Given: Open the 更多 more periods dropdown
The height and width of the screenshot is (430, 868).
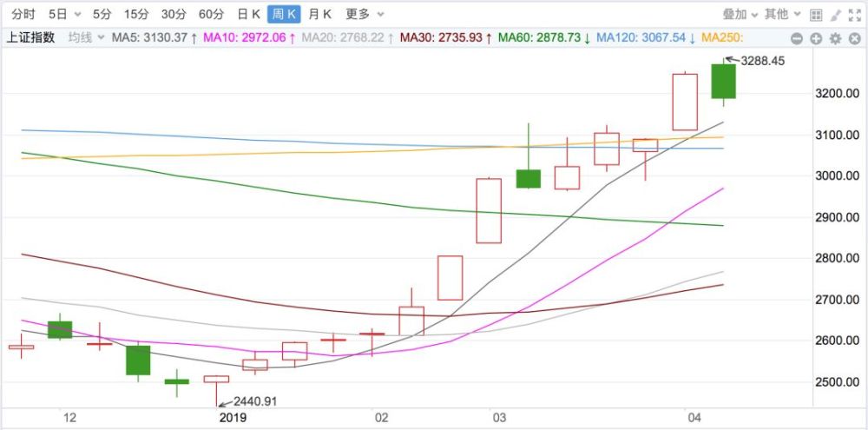Looking at the screenshot, I should point(364,15).
